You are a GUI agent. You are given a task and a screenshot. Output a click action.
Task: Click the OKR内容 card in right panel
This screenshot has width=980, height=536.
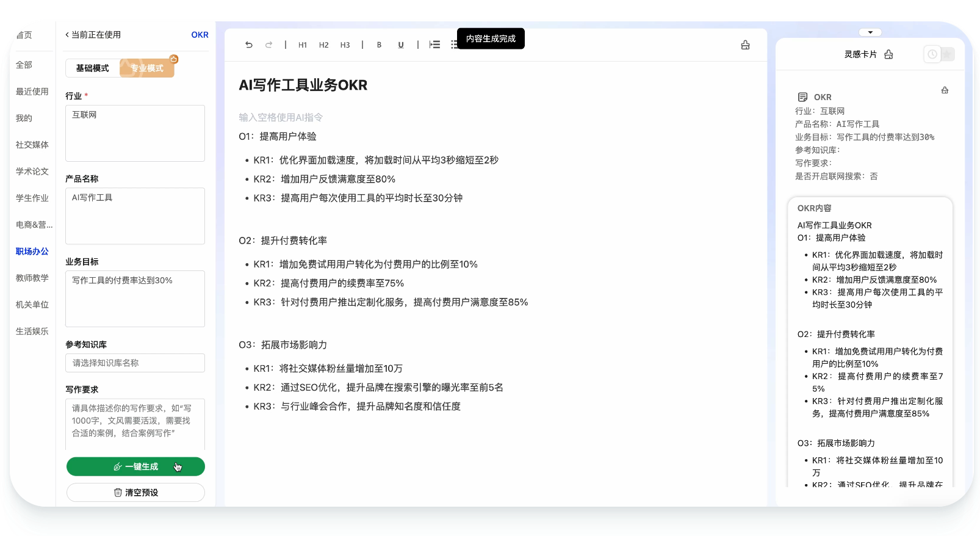pyautogui.click(x=870, y=342)
